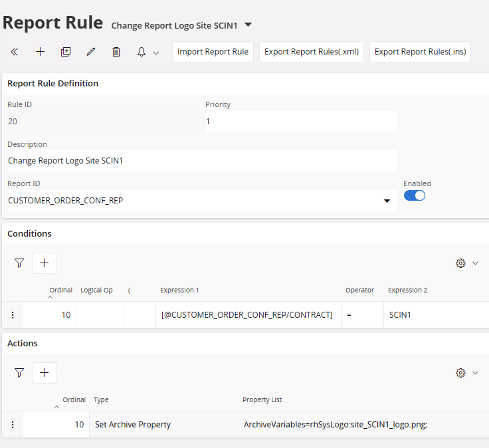Open the bell notifications icon
489x448 pixels.
point(142,52)
